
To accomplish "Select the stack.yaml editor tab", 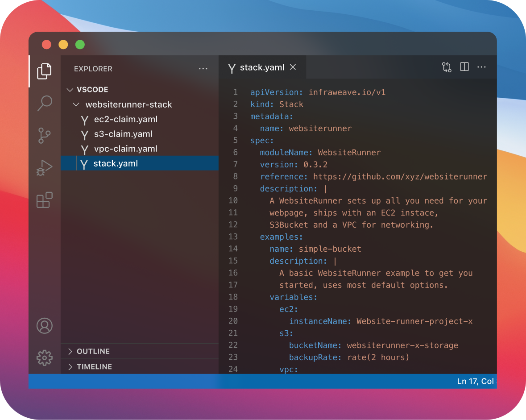I will (x=261, y=67).
